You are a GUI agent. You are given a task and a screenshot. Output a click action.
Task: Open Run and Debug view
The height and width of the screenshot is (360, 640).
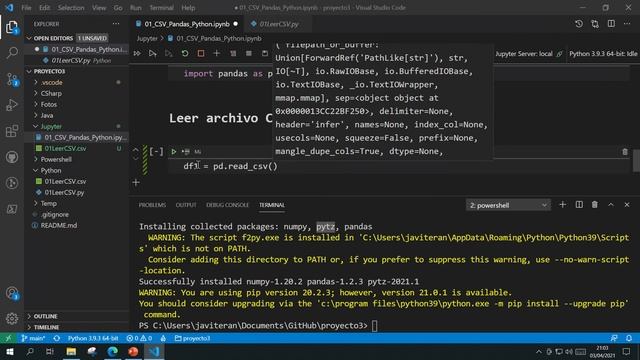(12, 105)
